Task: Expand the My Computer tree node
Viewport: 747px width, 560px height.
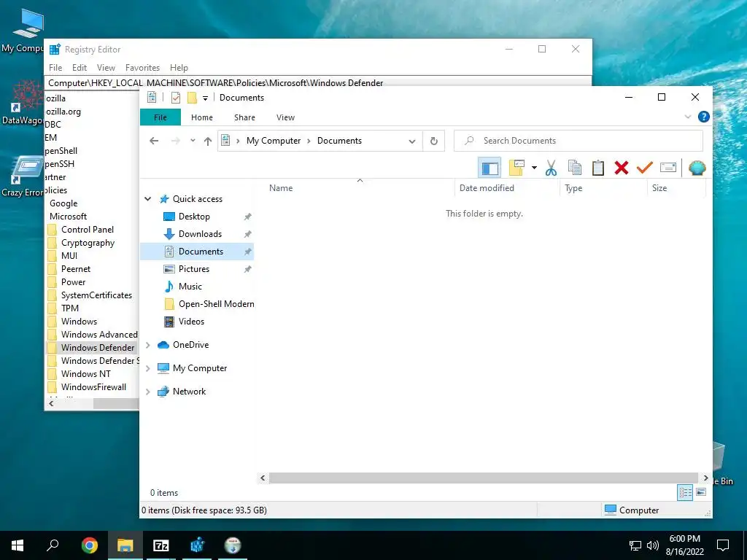Action: [x=147, y=368]
